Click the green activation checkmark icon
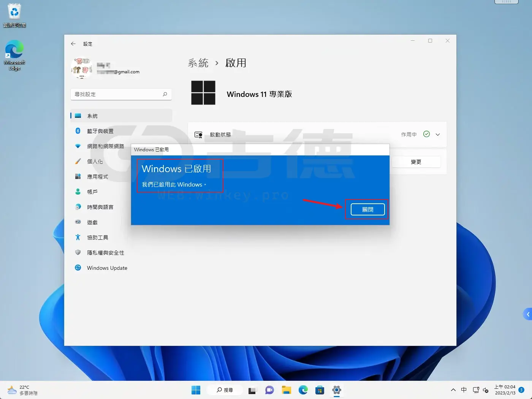The height and width of the screenshot is (399, 532). (426, 134)
